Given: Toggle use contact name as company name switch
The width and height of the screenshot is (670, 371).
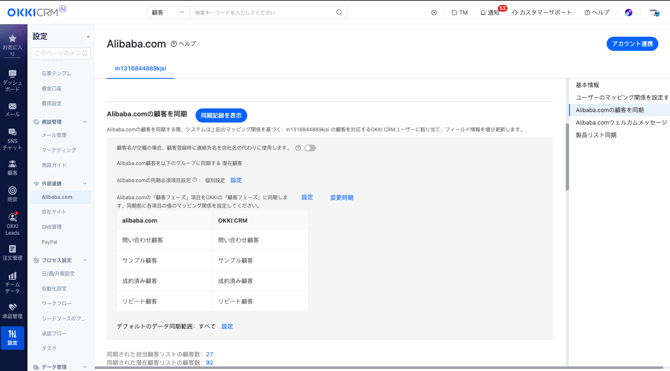Looking at the screenshot, I should tap(310, 148).
